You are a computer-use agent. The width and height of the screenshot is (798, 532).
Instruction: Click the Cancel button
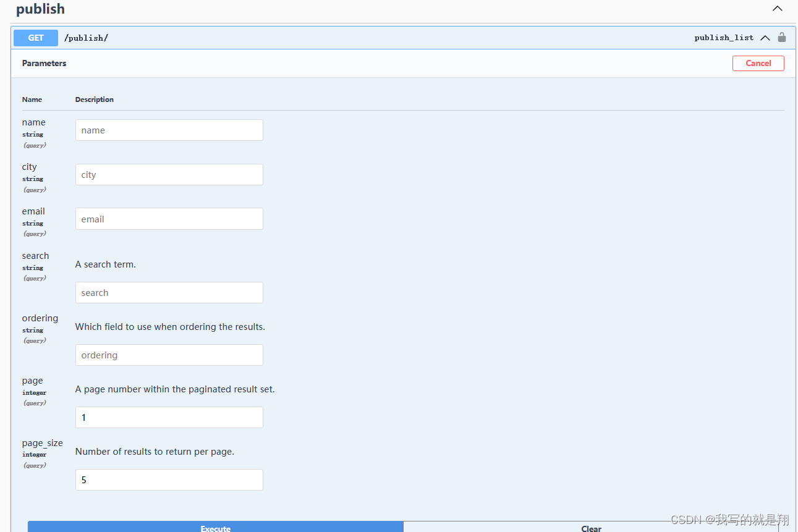click(x=758, y=63)
